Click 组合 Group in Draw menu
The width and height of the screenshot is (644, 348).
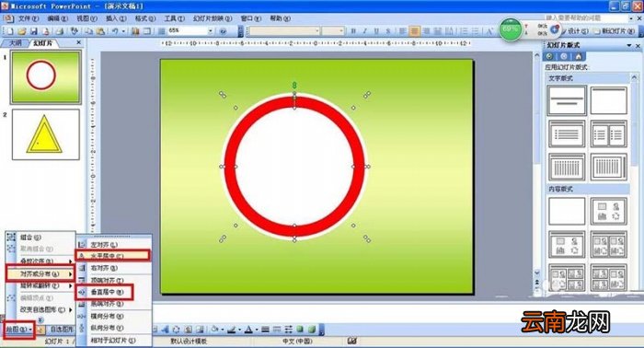click(40, 238)
